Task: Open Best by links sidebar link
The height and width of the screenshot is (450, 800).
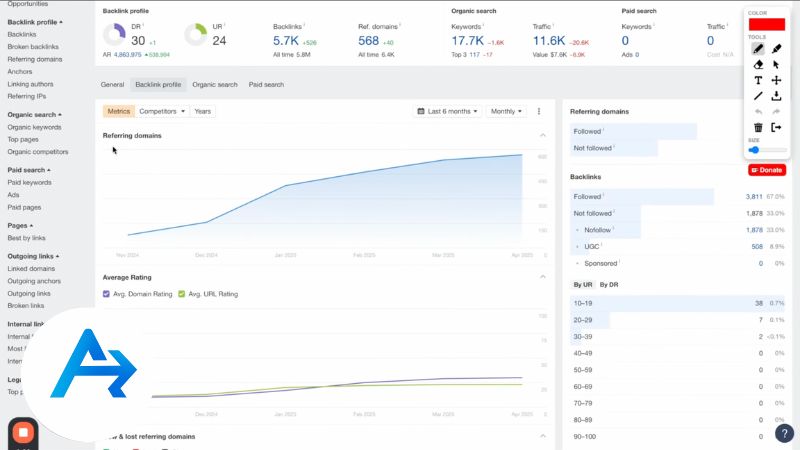Action: [x=27, y=238]
